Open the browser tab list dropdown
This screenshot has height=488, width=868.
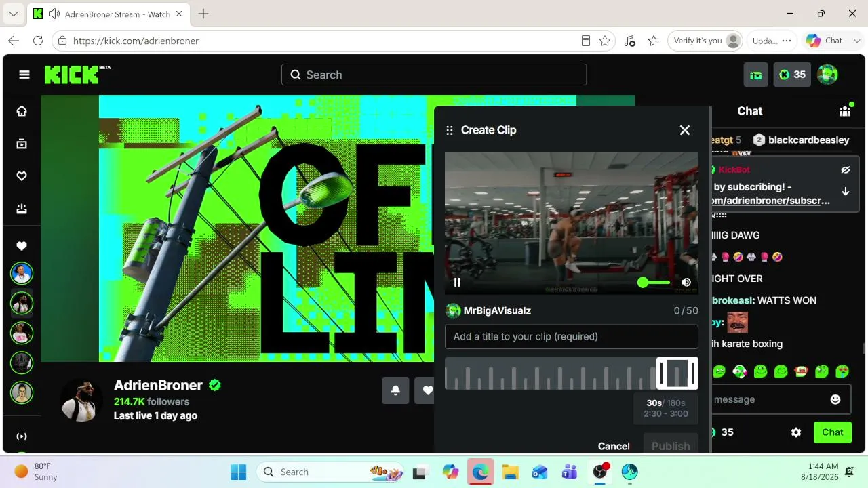pyautogui.click(x=14, y=14)
